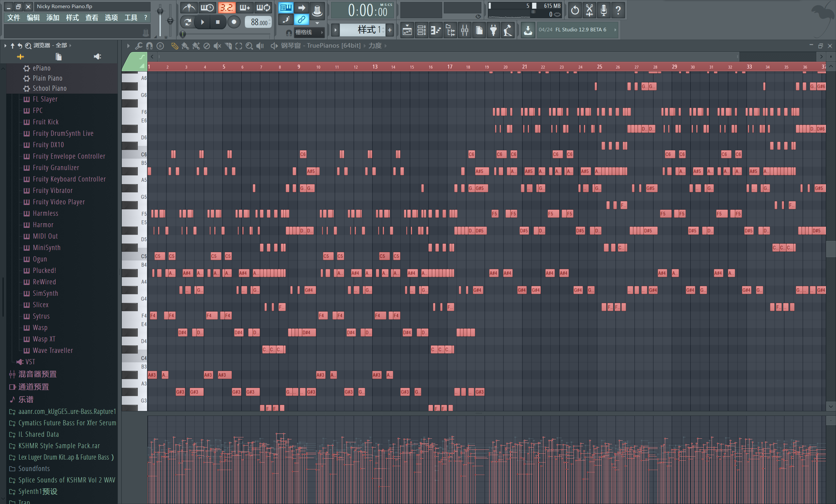Open the KSHMR Style Sample Pack.rar folder

tap(59, 446)
